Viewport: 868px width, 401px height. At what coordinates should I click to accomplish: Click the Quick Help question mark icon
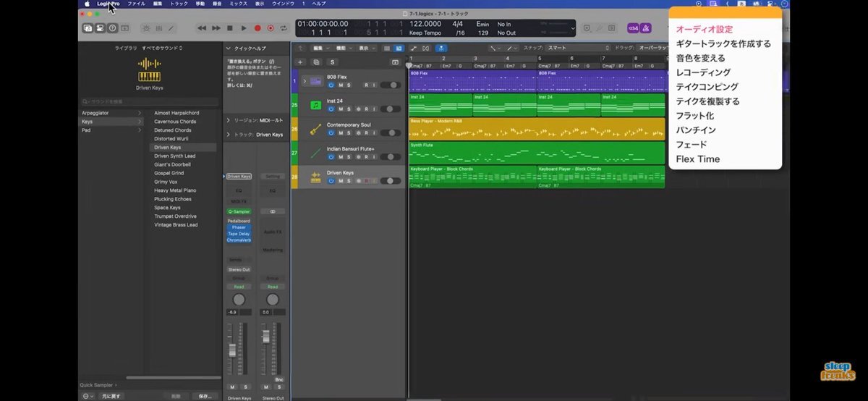[x=112, y=28]
